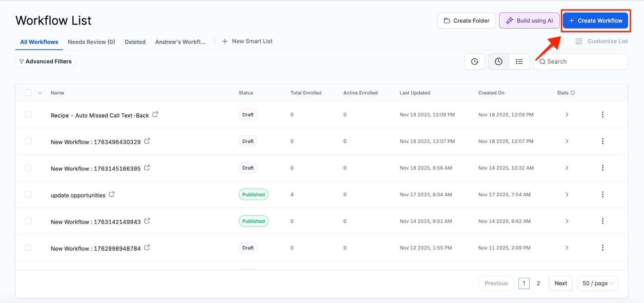Open three-dot menu for update opportunities row
This screenshot has width=644, height=303.
[x=603, y=195]
